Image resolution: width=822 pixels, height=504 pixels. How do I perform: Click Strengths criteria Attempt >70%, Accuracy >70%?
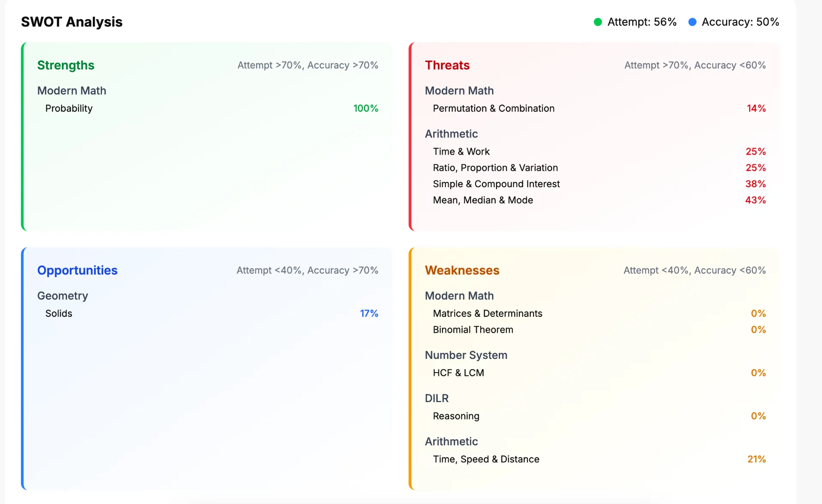pos(308,65)
